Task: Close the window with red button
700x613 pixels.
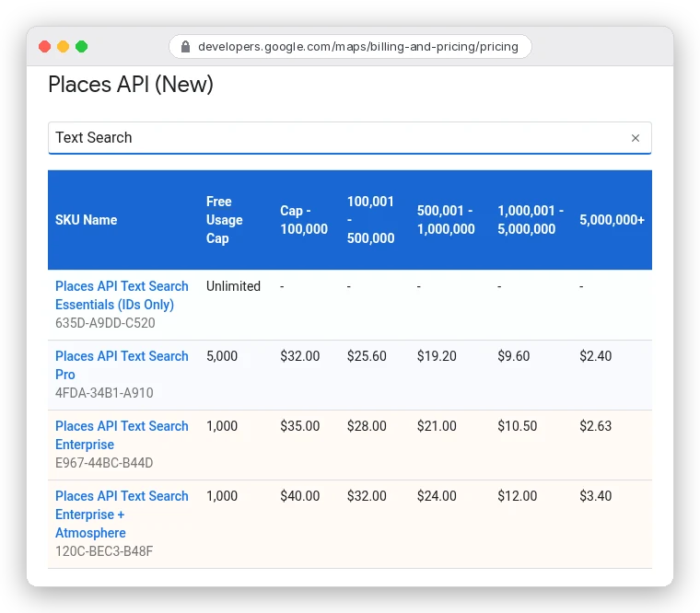Action: point(44,46)
